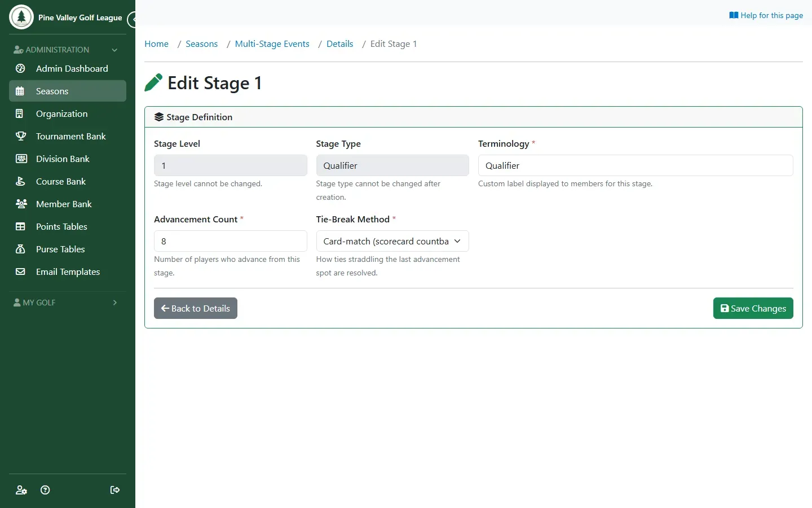Open Organization menu item

68,113
